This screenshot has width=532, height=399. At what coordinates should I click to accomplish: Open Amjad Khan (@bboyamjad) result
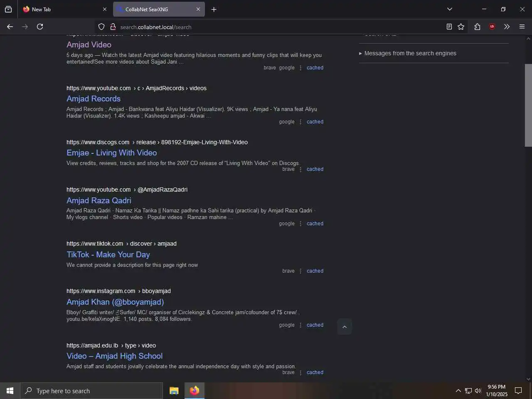(x=115, y=302)
